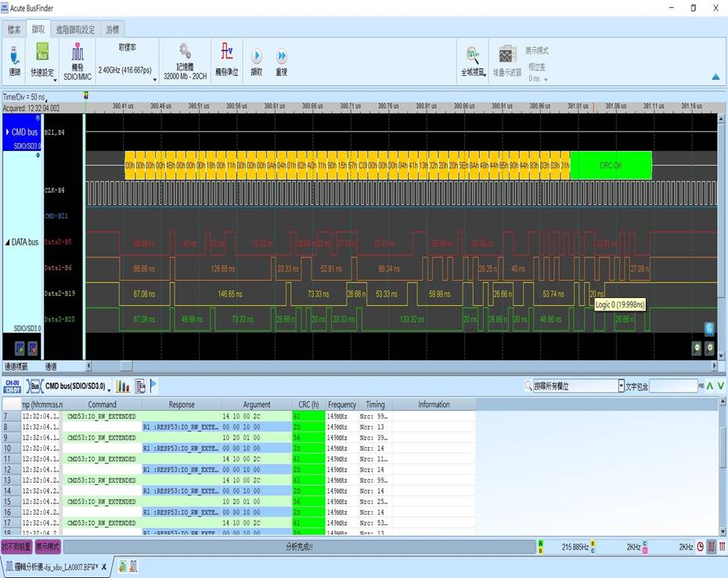728x578 pixels.
Task: Switch to the 進階擷取設定 tab
Action: (75, 30)
